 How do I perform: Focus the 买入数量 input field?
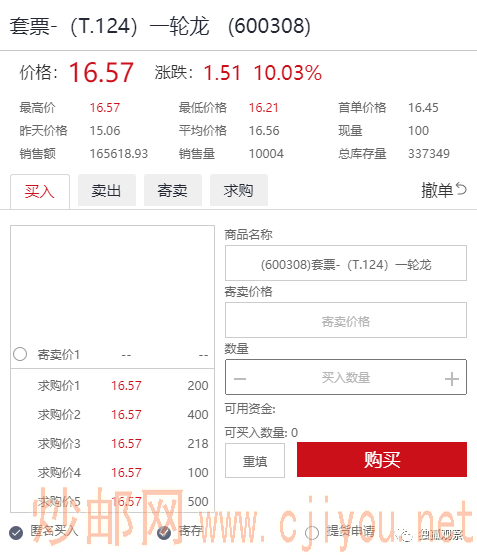(x=346, y=377)
